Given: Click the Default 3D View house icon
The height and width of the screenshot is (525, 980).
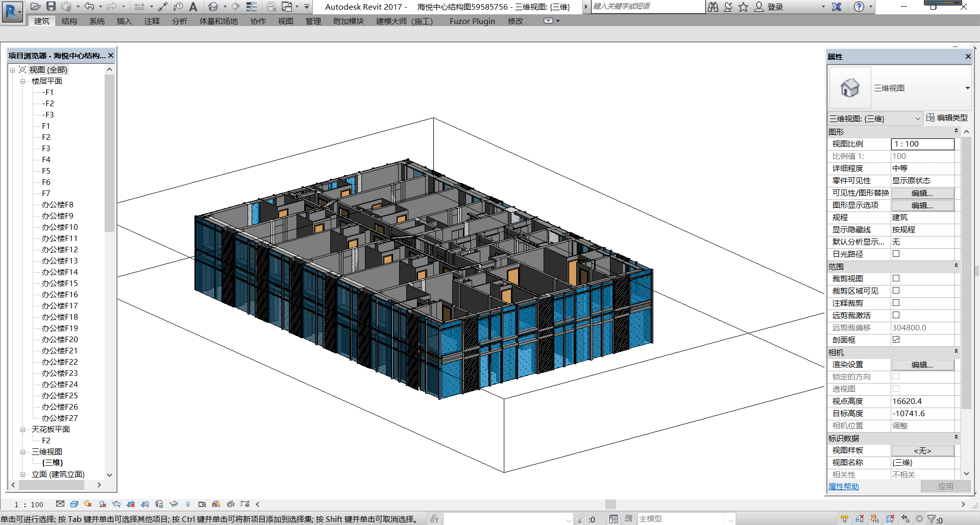Looking at the screenshot, I should [x=213, y=7].
